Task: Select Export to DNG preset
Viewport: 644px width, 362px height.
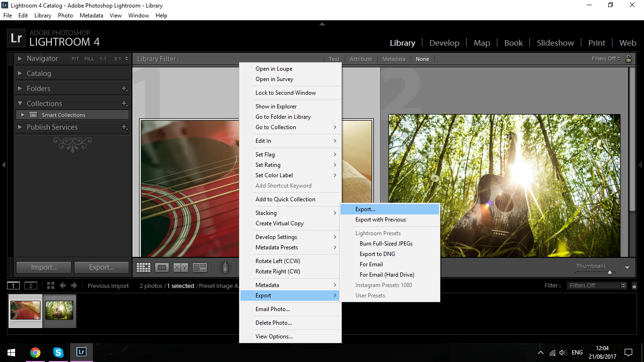Action: (x=390, y=254)
